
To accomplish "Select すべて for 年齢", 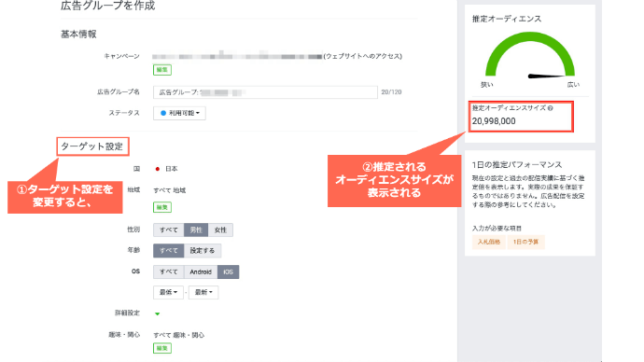I will pyautogui.click(x=169, y=251).
